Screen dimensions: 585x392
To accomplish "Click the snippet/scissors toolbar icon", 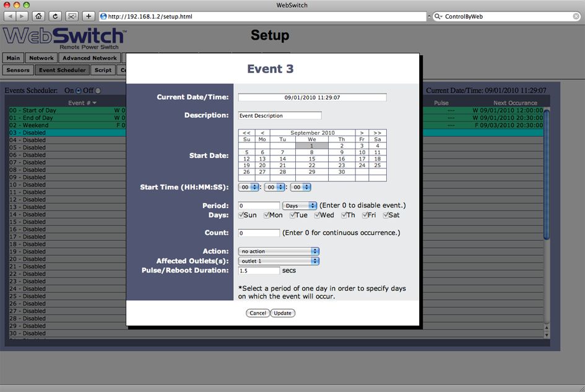I will click(x=71, y=16).
